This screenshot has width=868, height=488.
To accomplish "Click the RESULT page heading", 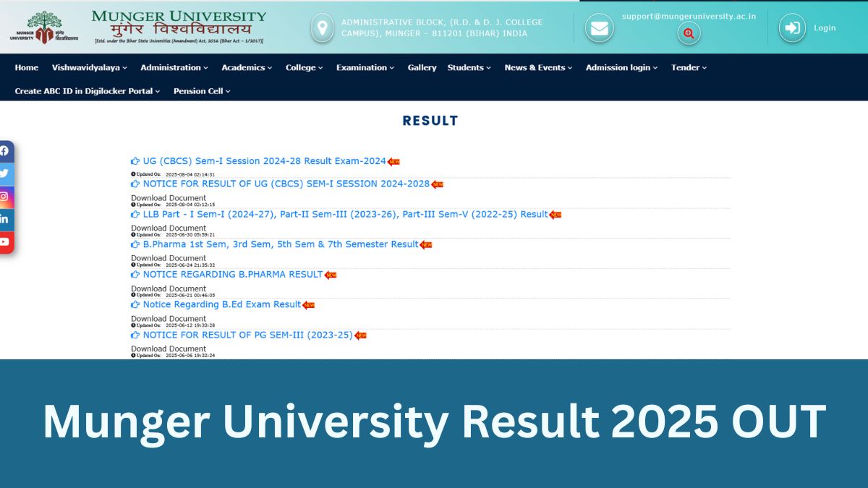I will click(430, 121).
